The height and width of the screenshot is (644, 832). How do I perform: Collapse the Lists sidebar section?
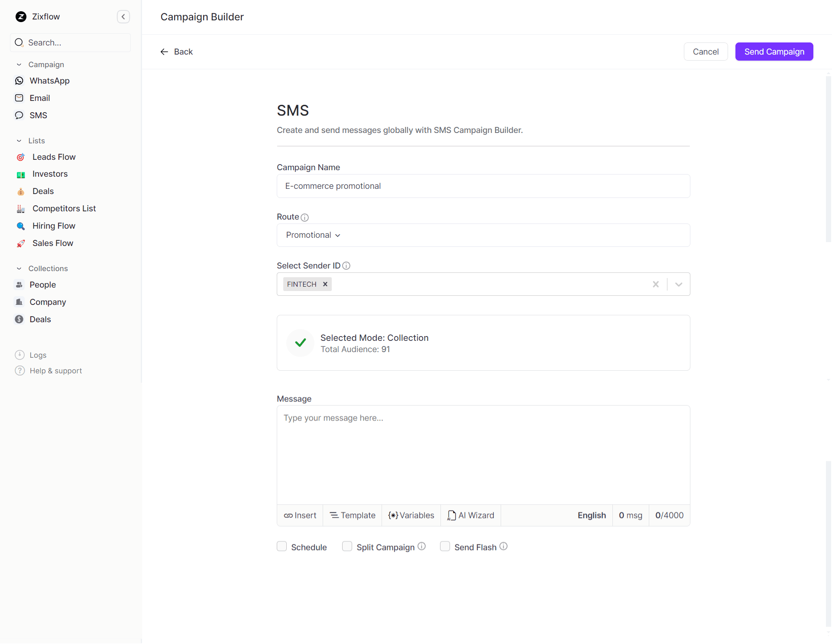pos(19,141)
